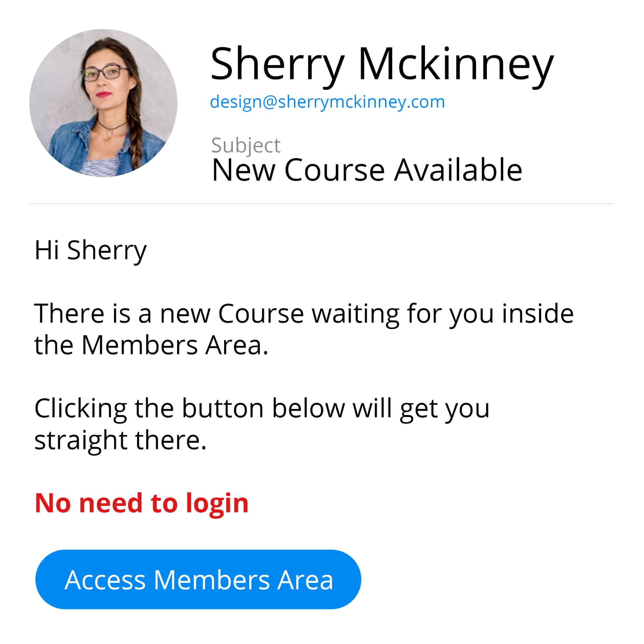Click the Hi Sherry greeting
Screen dimensions: 644x644
pos(90,251)
